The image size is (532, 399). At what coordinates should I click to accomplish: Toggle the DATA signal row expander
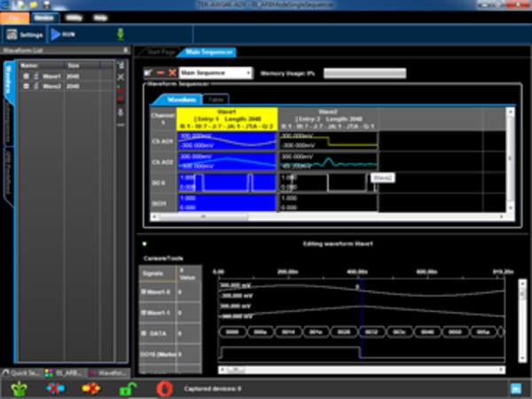144,332
